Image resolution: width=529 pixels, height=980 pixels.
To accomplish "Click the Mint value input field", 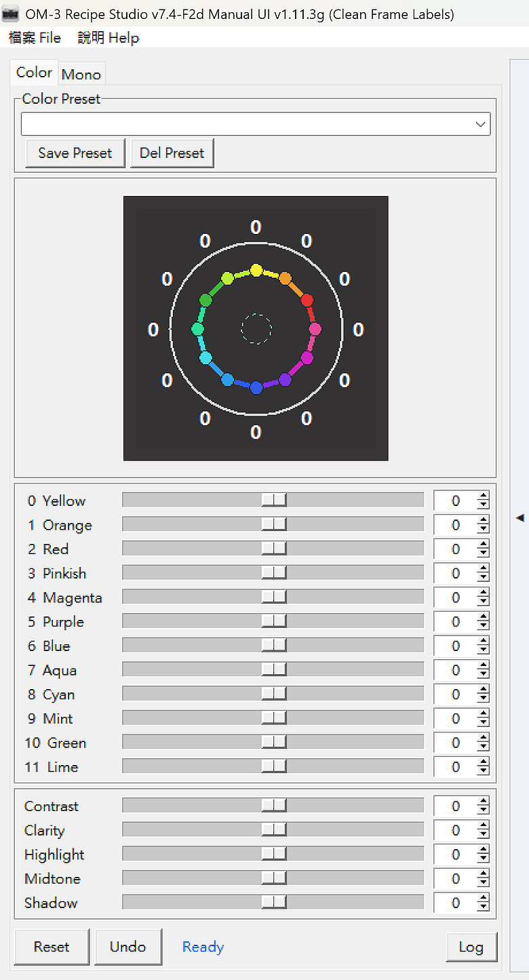I will pyautogui.click(x=455, y=719).
